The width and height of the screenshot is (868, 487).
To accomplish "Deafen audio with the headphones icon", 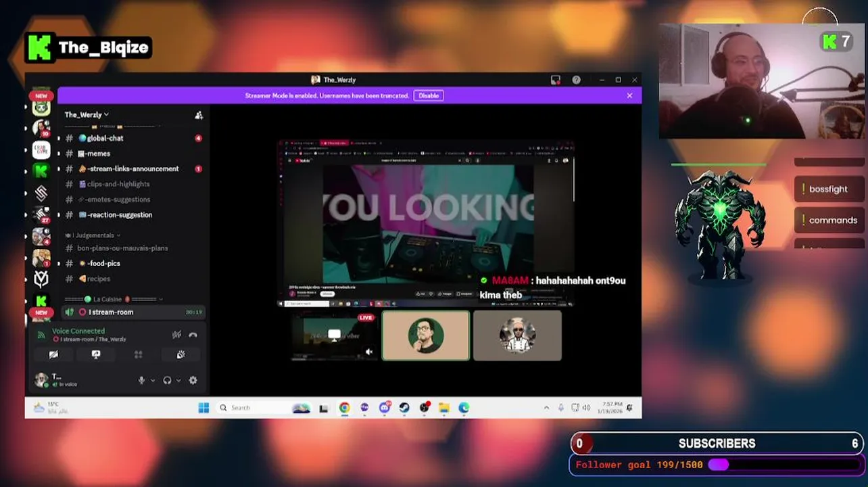I will 167,381.
